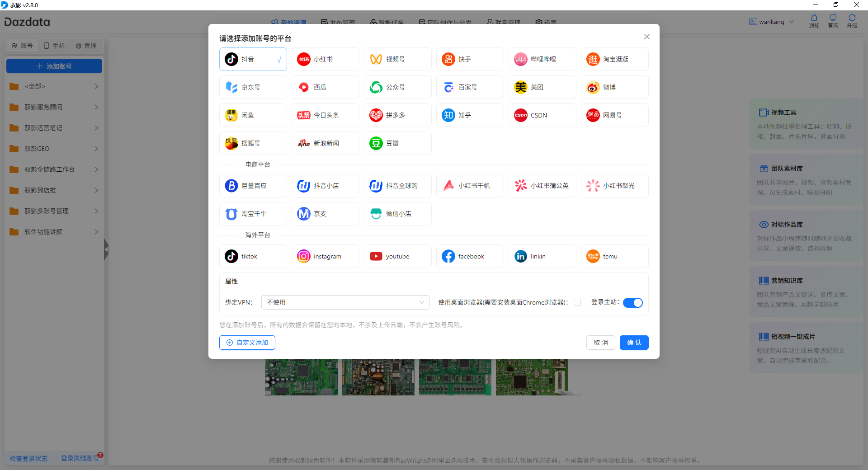
Task: Pick the 视频号 platform icon
Action: (376, 59)
